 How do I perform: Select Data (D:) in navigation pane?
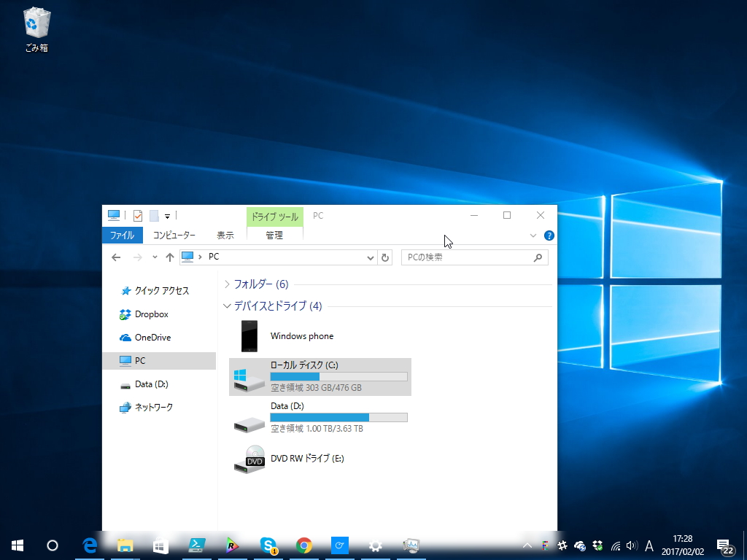160,384
